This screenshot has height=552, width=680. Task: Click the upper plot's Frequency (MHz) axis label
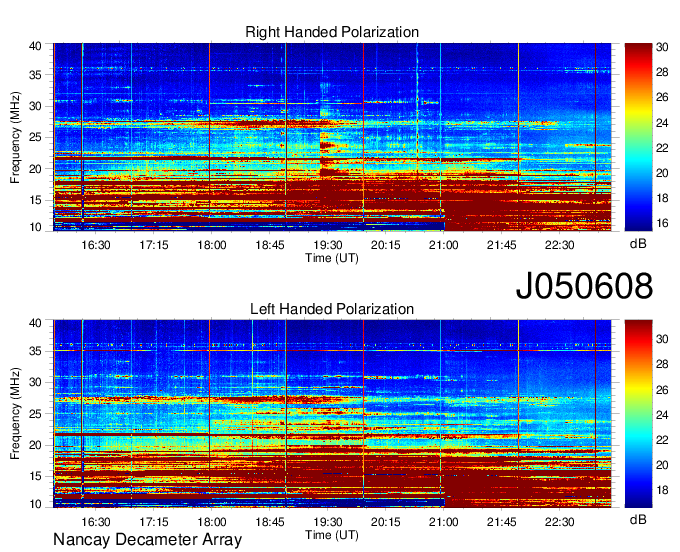15,137
